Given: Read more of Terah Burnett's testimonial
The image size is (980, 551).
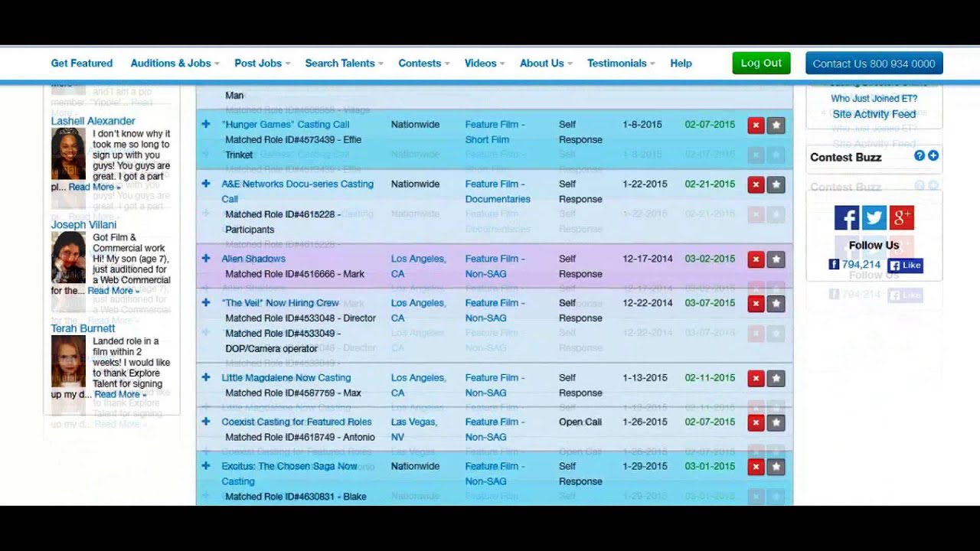Looking at the screenshot, I should pos(120,395).
